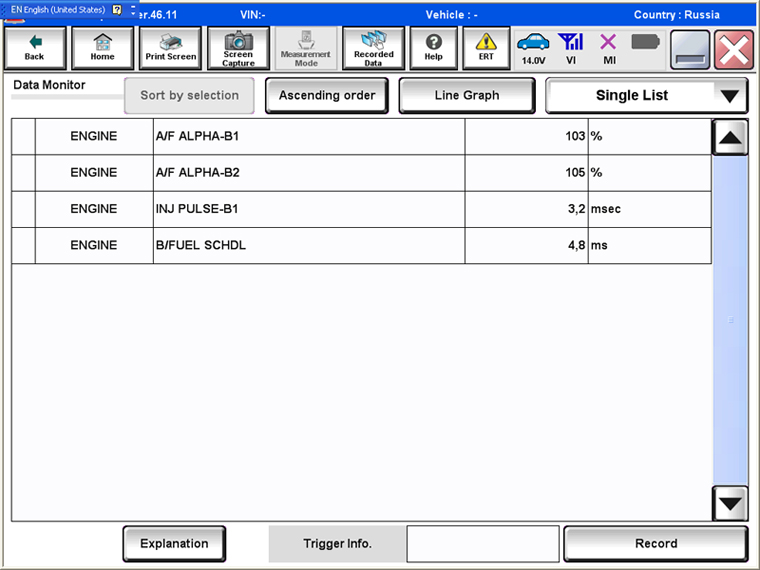
Task: Open Measurement Mode
Action: [x=306, y=48]
